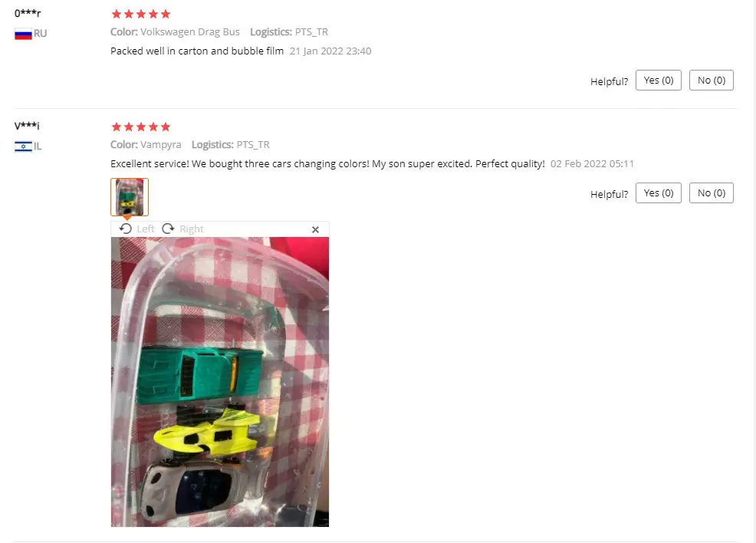756x543 pixels.
Task: Click the Russia flag icon
Action: 23,34
